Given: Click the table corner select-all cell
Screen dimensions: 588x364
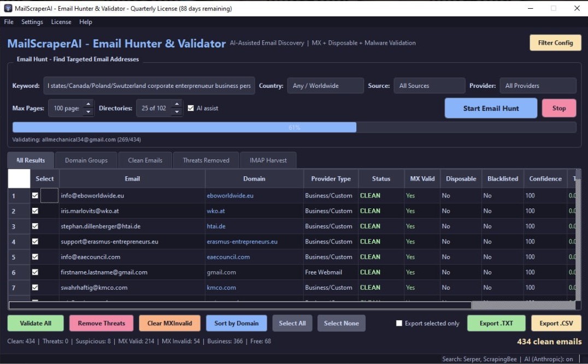Looking at the screenshot, I should point(19,178).
